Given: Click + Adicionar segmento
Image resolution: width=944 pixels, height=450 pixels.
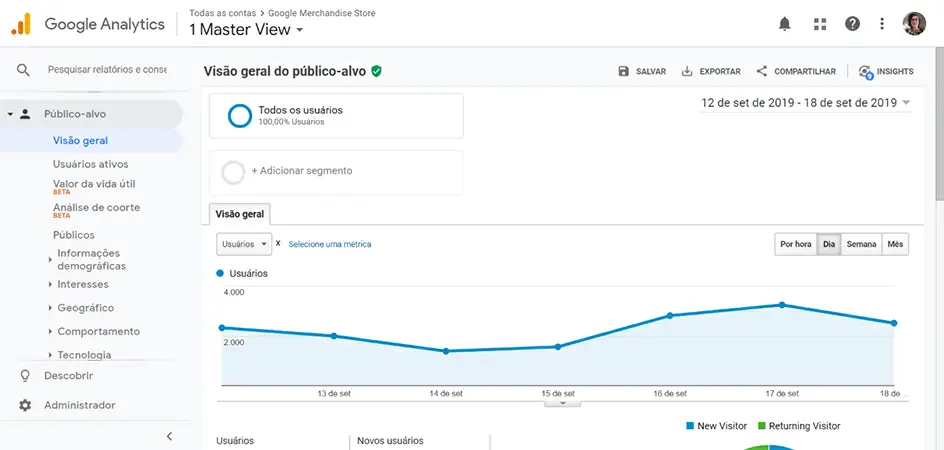Looking at the screenshot, I should coord(302,171).
